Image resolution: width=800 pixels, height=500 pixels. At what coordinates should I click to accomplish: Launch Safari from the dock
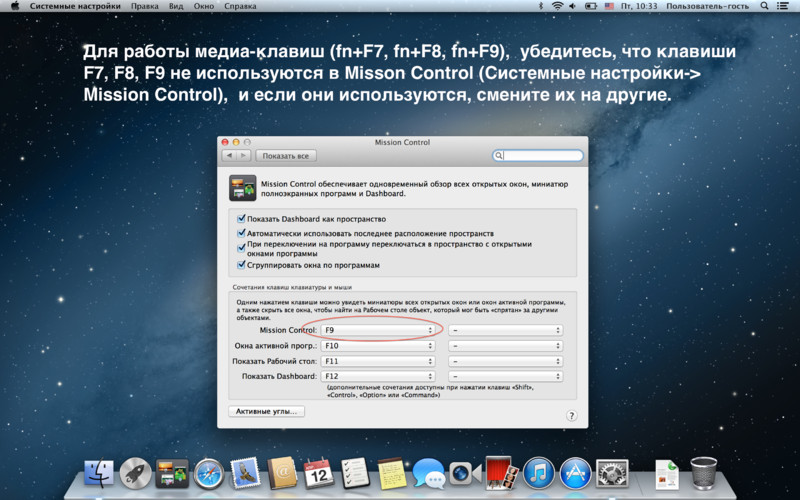point(209,473)
